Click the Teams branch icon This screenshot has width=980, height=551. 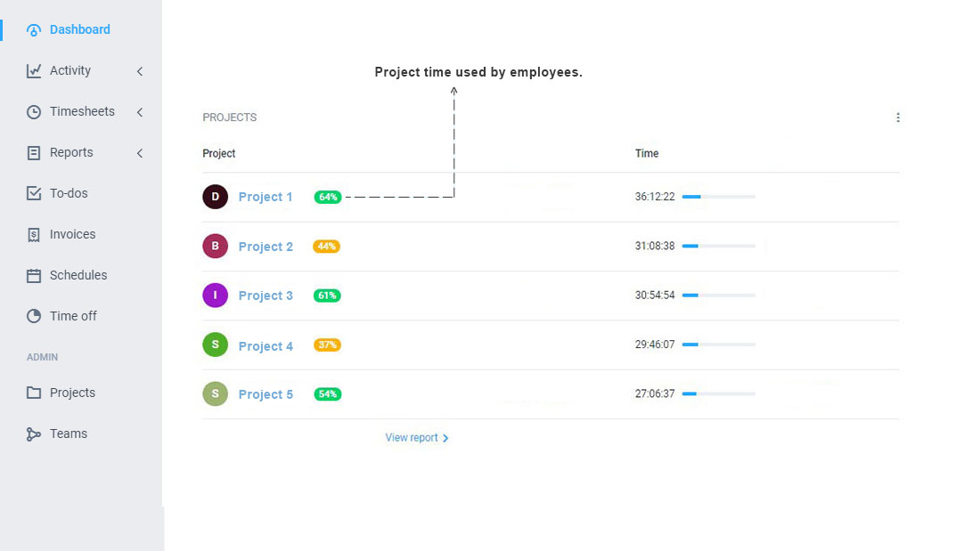click(x=34, y=434)
